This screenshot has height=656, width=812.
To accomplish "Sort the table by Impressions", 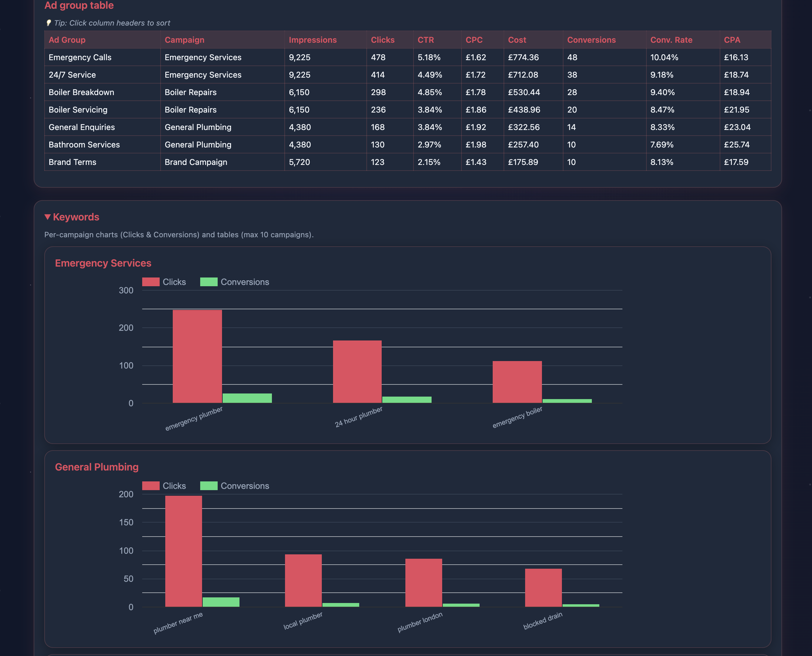I will (313, 40).
